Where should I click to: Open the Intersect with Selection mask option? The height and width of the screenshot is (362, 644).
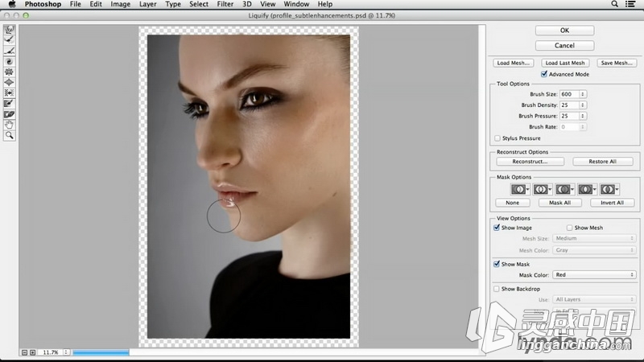(587, 189)
